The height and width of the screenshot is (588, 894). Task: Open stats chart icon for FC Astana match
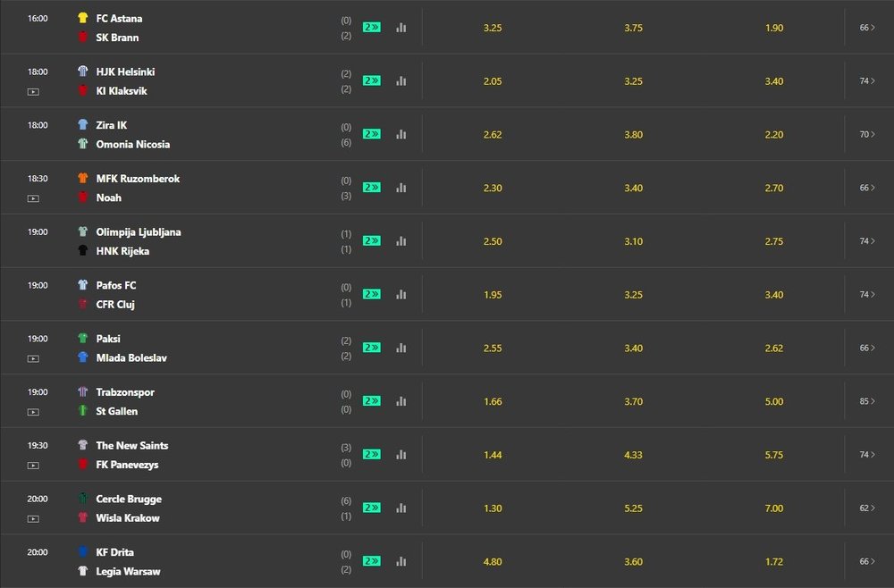pos(401,28)
